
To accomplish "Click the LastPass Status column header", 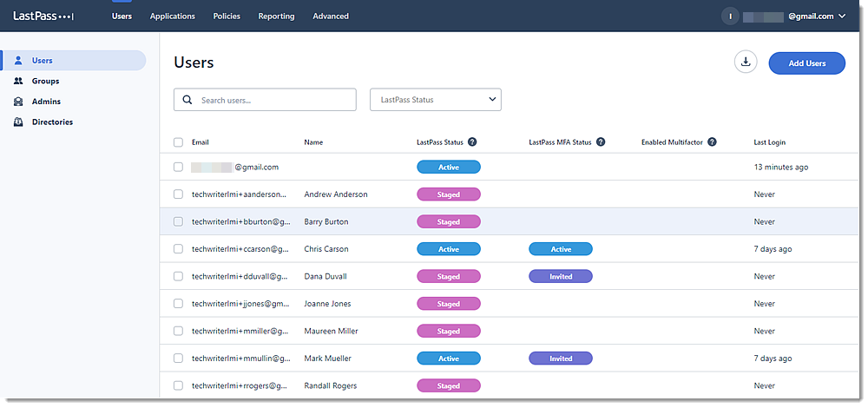I will click(439, 142).
